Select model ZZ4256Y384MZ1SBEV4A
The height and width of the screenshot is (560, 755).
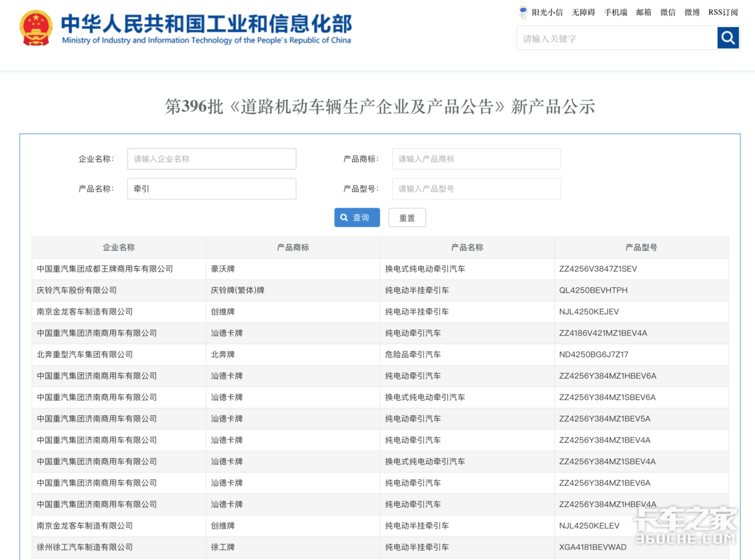click(x=607, y=461)
